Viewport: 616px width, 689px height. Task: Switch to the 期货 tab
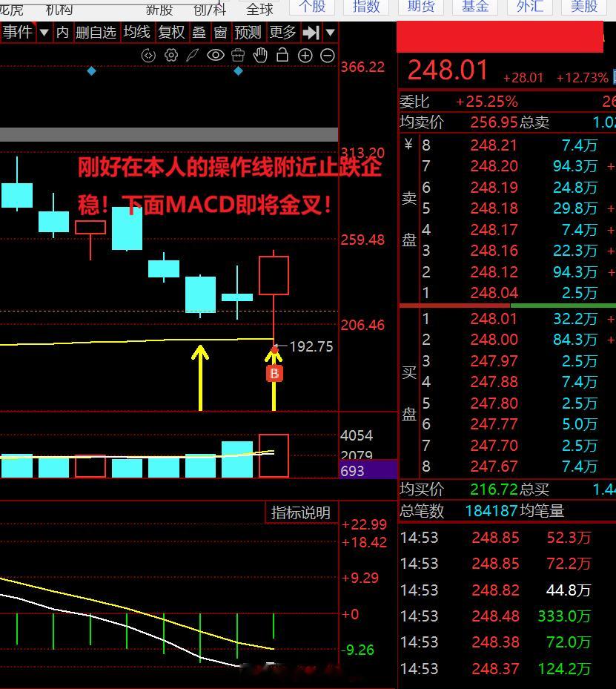tap(421, 7)
